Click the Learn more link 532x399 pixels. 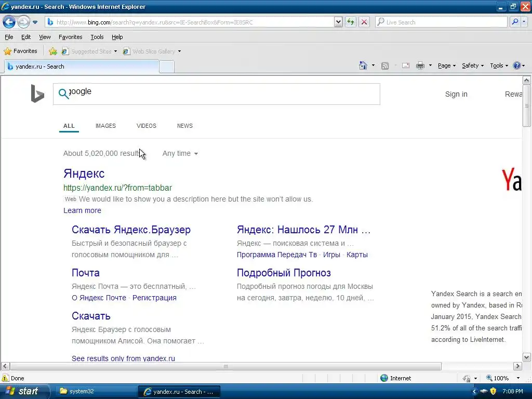pyautogui.click(x=82, y=210)
